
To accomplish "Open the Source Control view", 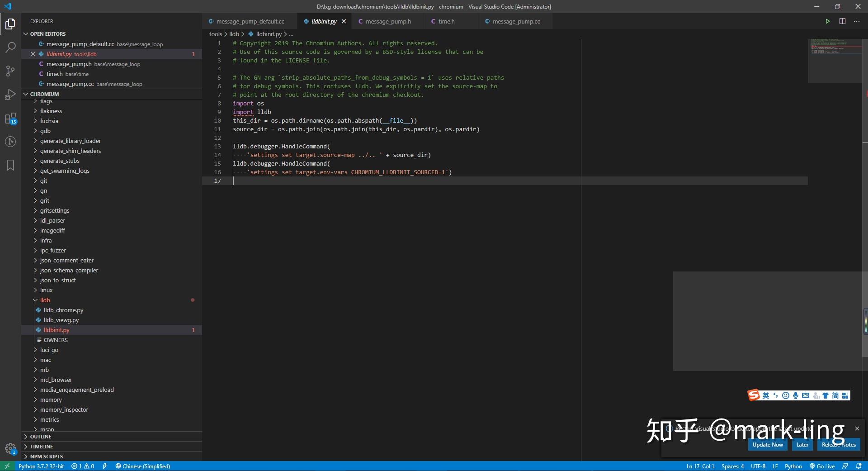I will pos(10,71).
